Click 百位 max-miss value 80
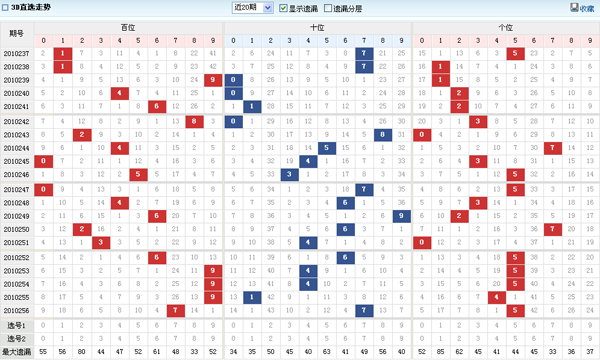 [x=82, y=352]
